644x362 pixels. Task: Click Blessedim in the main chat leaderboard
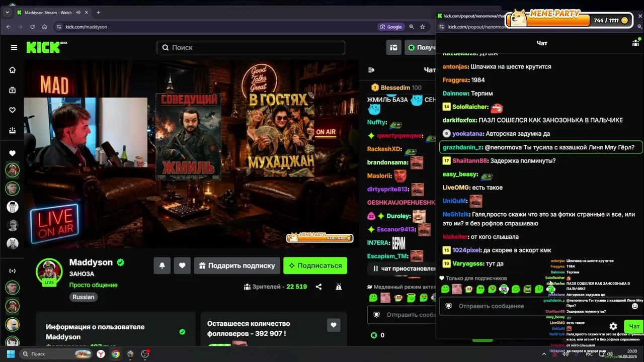coord(395,87)
